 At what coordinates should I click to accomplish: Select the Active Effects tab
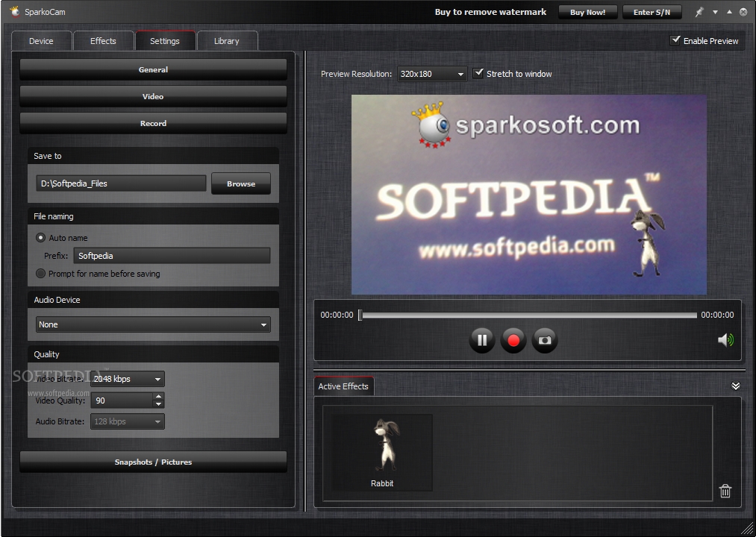click(x=343, y=386)
